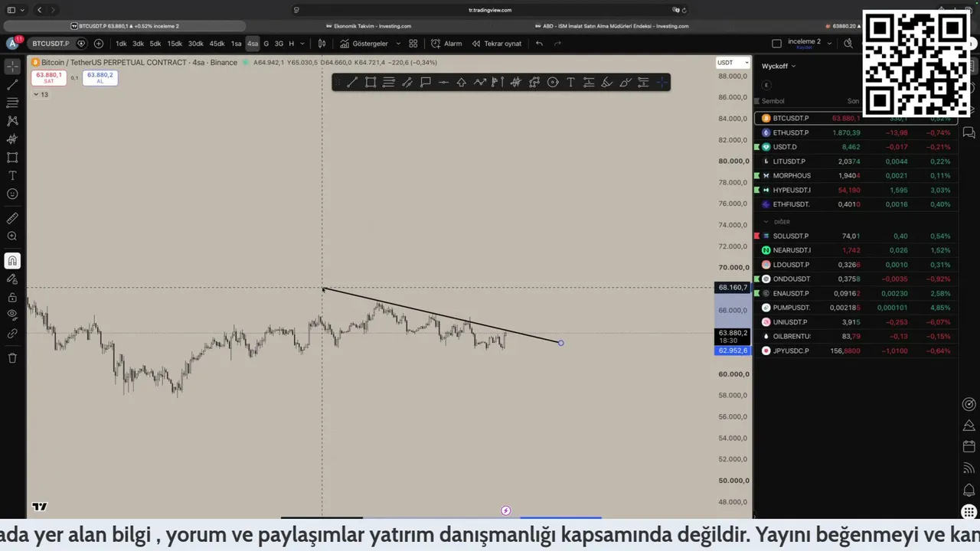
Task: Undo the last chart action
Action: [x=539, y=44]
